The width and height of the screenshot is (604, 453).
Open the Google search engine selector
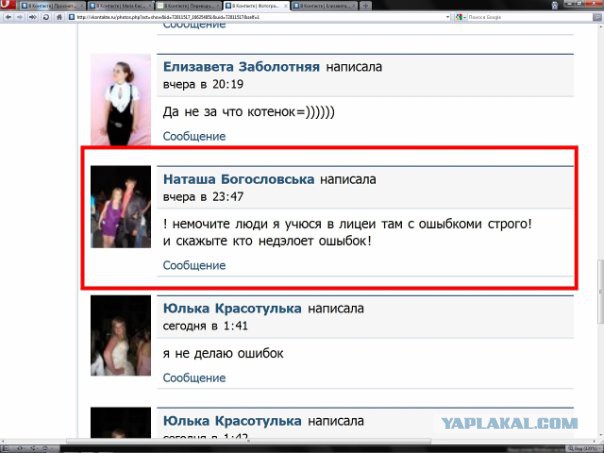(x=461, y=17)
